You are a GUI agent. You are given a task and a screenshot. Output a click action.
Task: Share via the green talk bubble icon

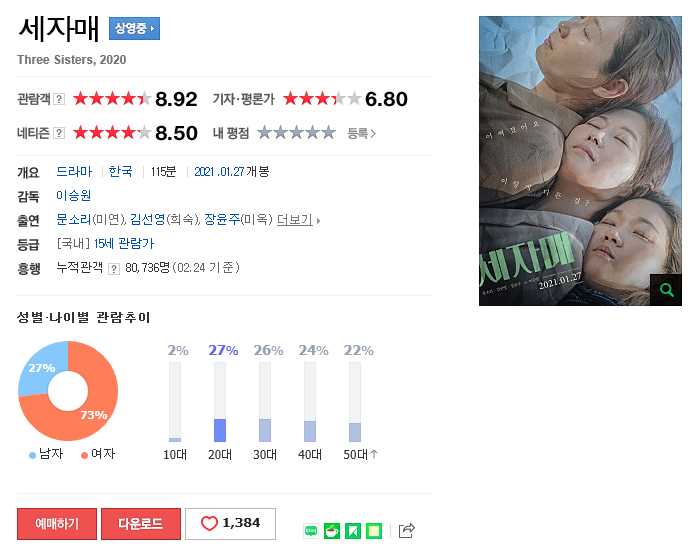click(311, 531)
